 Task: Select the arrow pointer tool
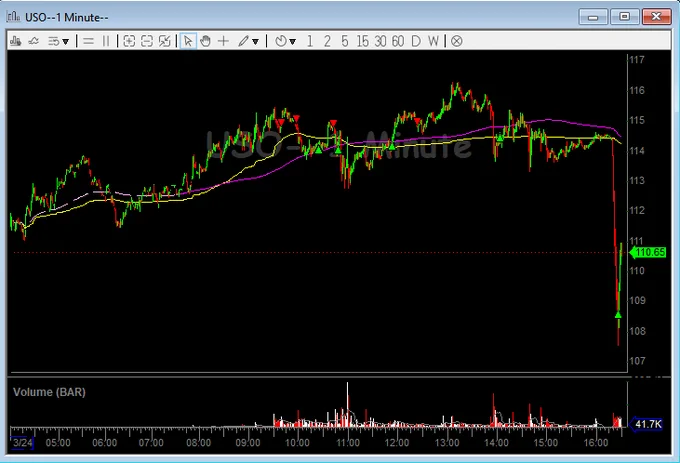pyautogui.click(x=188, y=41)
